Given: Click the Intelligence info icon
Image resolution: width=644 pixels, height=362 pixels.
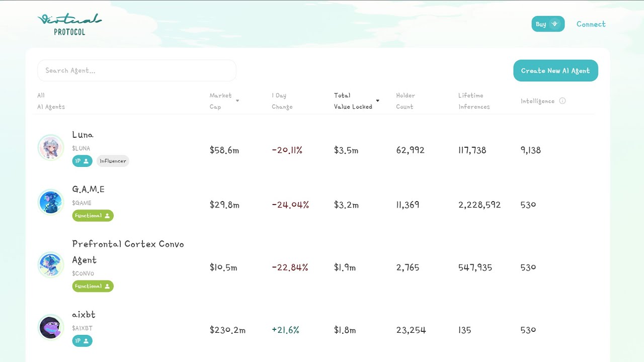Looking at the screenshot, I should pos(562,101).
